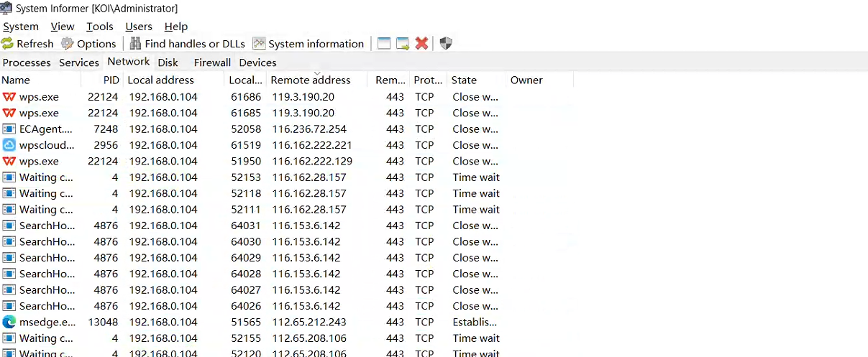Click the Find window toolbar icon
Image resolution: width=868 pixels, height=357 pixels.
[x=384, y=44]
